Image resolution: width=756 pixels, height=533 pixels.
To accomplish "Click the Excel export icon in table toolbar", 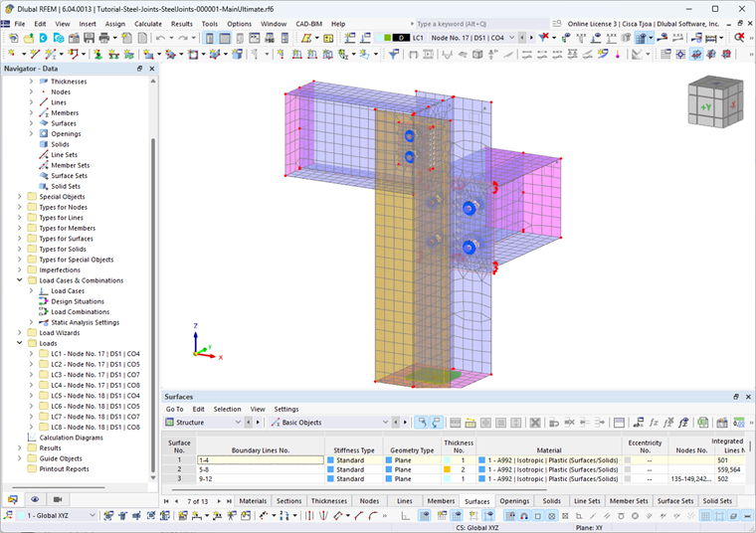I will coord(703,423).
